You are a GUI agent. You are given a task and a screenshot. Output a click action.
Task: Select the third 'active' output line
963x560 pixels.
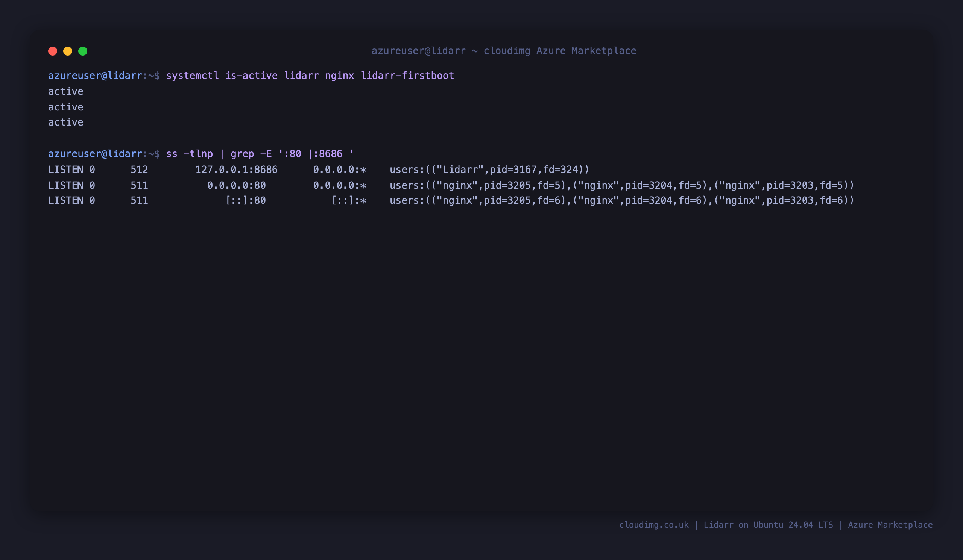(x=66, y=123)
